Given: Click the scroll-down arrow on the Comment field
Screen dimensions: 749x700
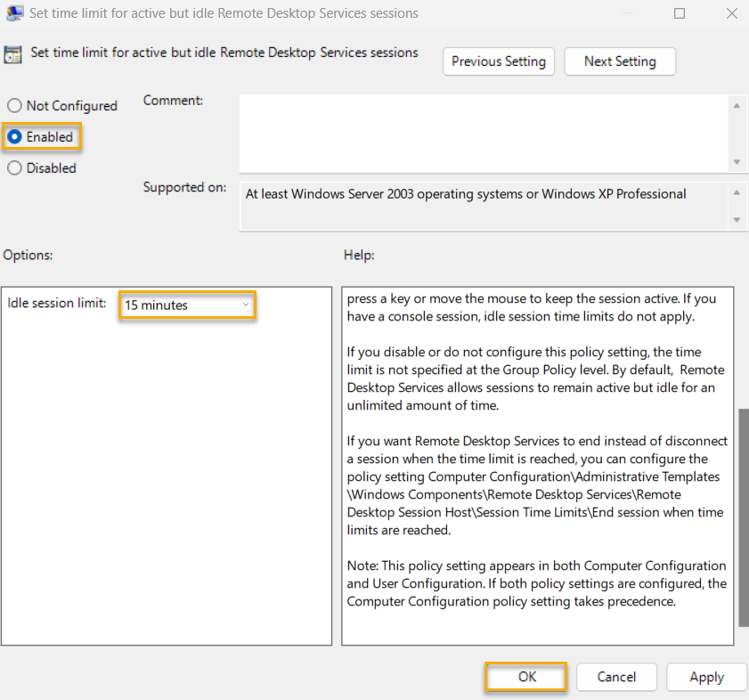Looking at the screenshot, I should [737, 162].
